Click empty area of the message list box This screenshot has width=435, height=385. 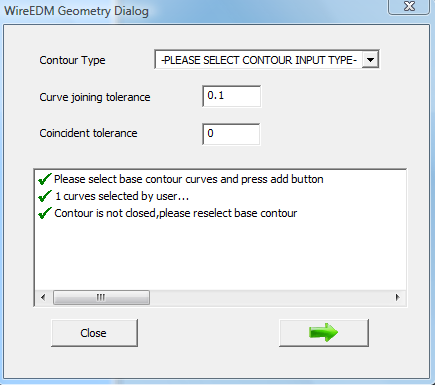pos(220,255)
